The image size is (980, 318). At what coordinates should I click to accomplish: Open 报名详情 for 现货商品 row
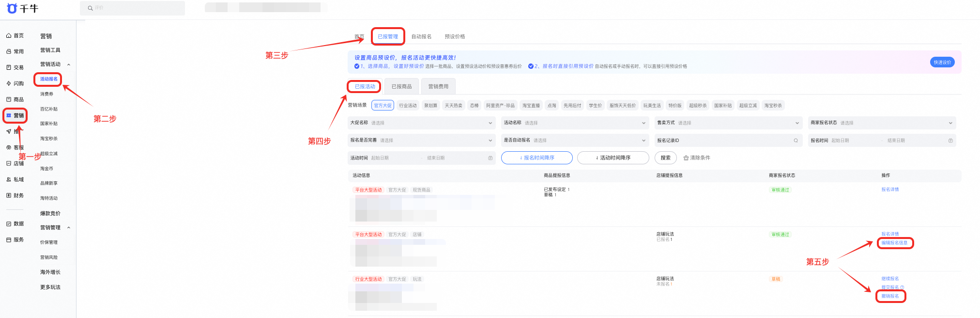point(890,190)
